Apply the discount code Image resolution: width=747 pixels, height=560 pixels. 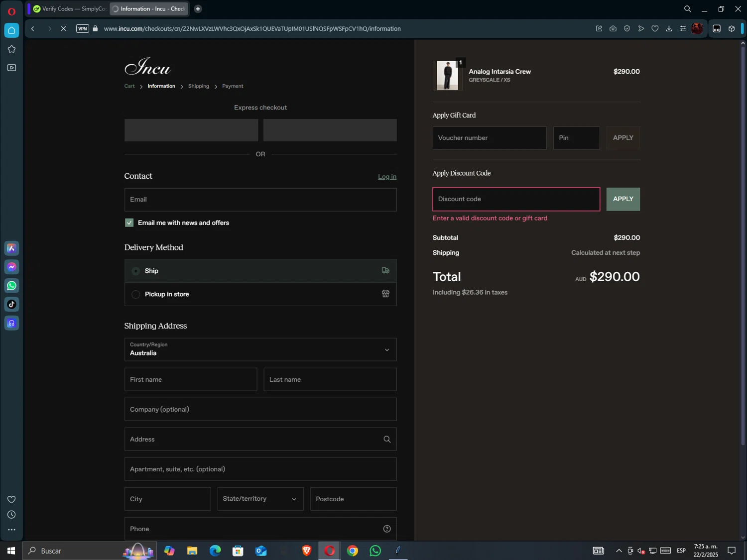[623, 199]
